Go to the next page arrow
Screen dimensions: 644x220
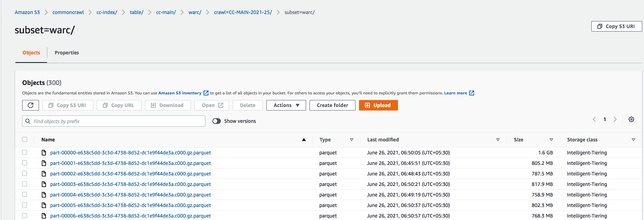pos(615,119)
